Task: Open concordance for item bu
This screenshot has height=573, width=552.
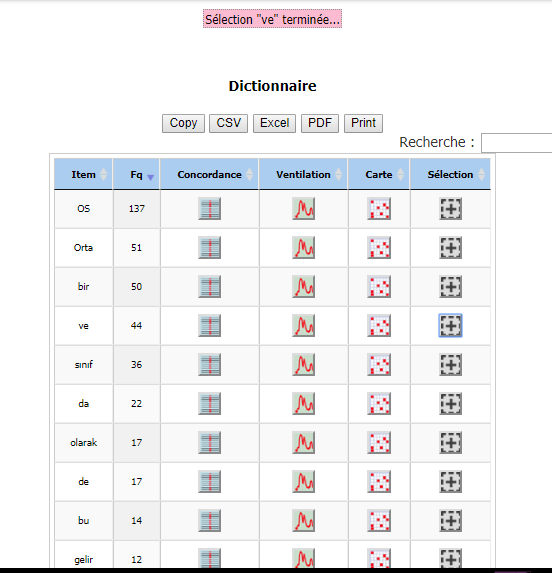Action: pyautogui.click(x=209, y=521)
